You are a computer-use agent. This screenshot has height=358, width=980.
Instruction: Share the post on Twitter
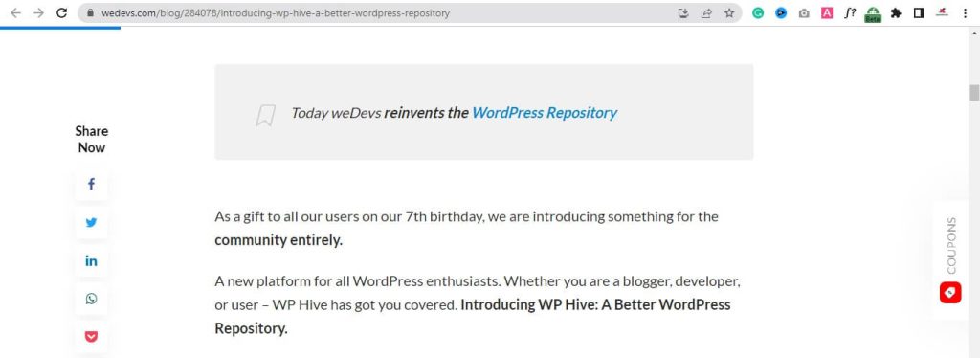point(91,222)
